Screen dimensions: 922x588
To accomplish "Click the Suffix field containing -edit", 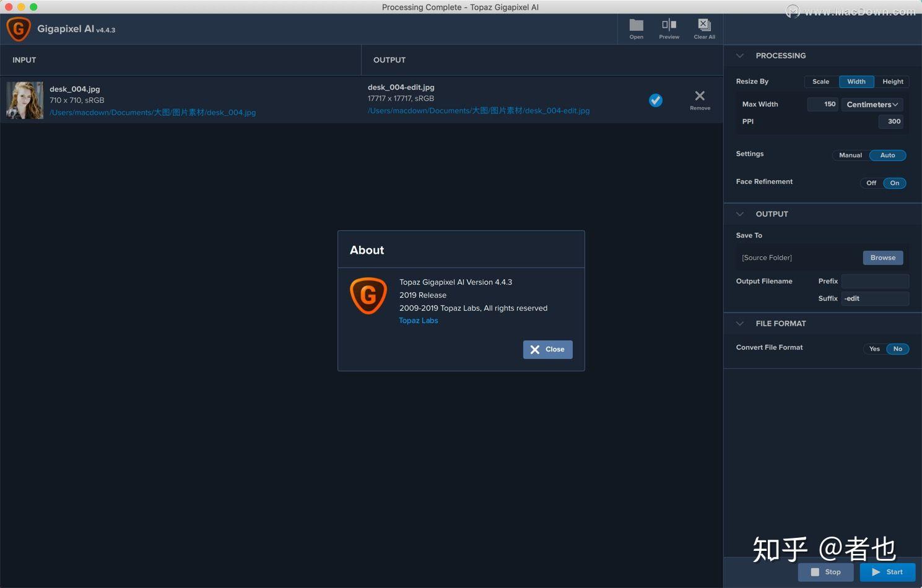I will (875, 298).
